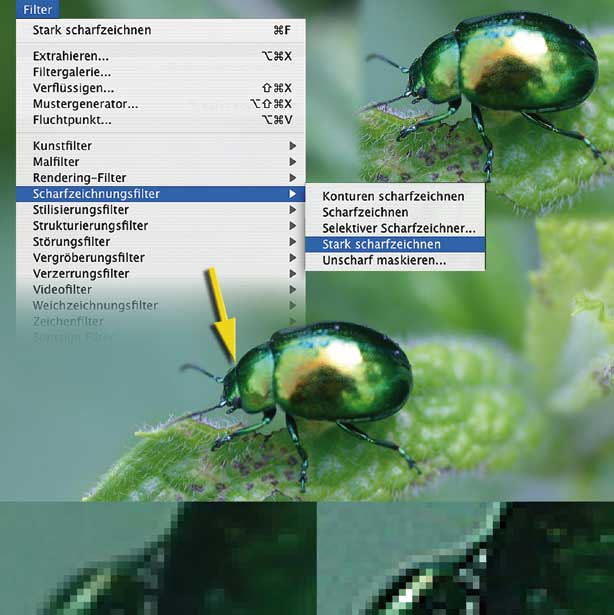Screen dimensions: 614x615
Task: Choose Konturen scharfzeichnen in submenu
Action: (395, 196)
